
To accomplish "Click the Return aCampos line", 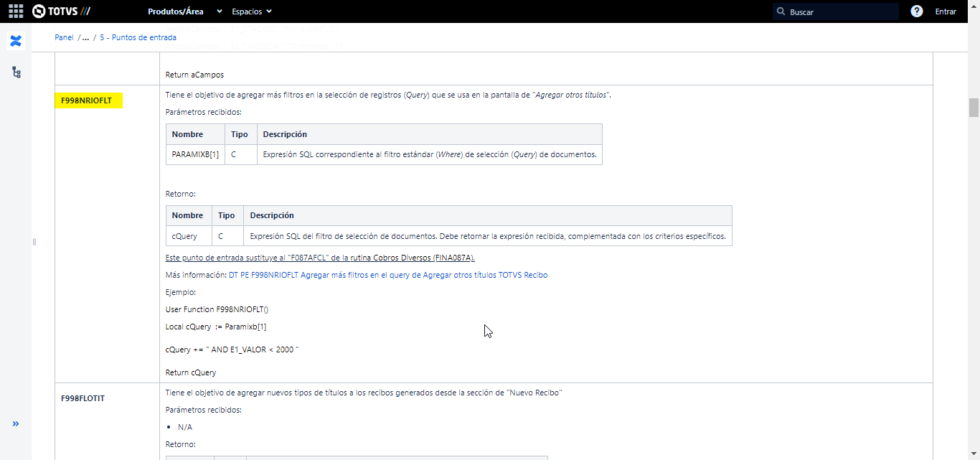I will [x=195, y=74].
